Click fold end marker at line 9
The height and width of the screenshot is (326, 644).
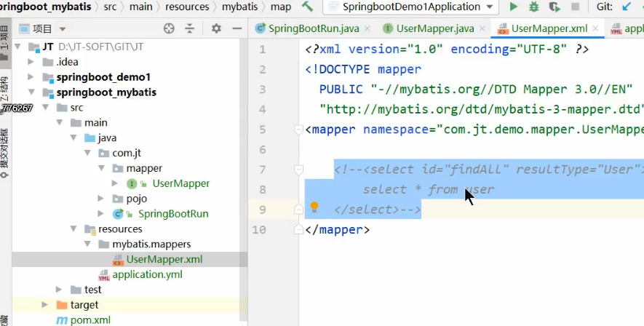(298, 210)
